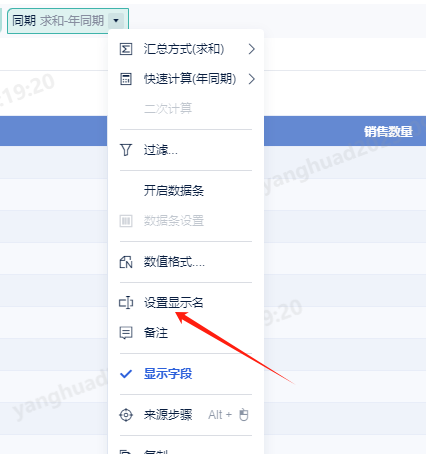Click the rename icon beside 设置显示名
Image resolution: width=426 pixels, height=454 pixels.
tap(126, 303)
